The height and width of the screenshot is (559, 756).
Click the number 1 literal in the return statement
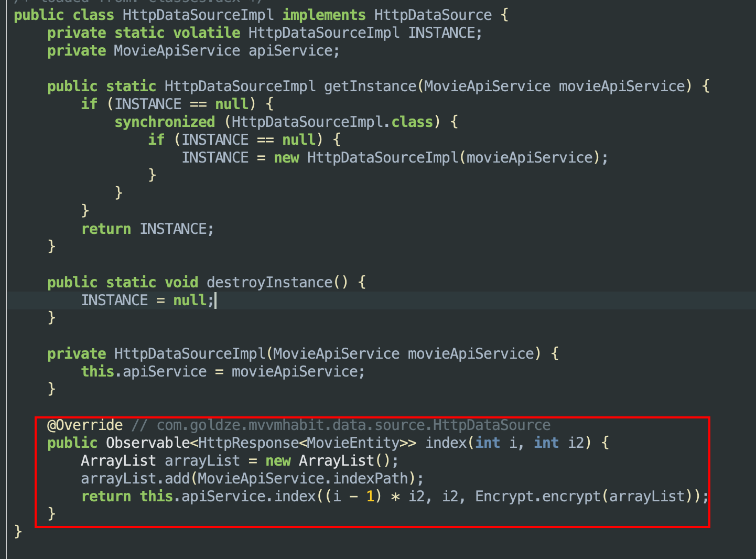pos(370,496)
